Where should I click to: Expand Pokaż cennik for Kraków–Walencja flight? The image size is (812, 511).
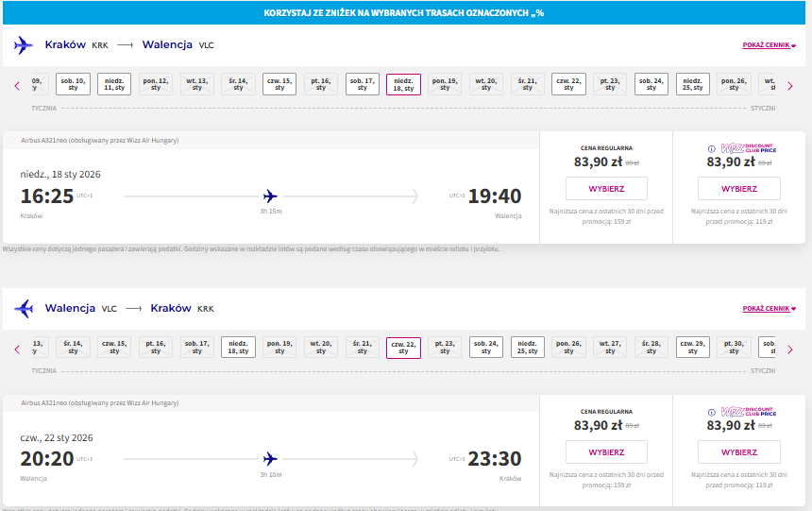pos(769,45)
